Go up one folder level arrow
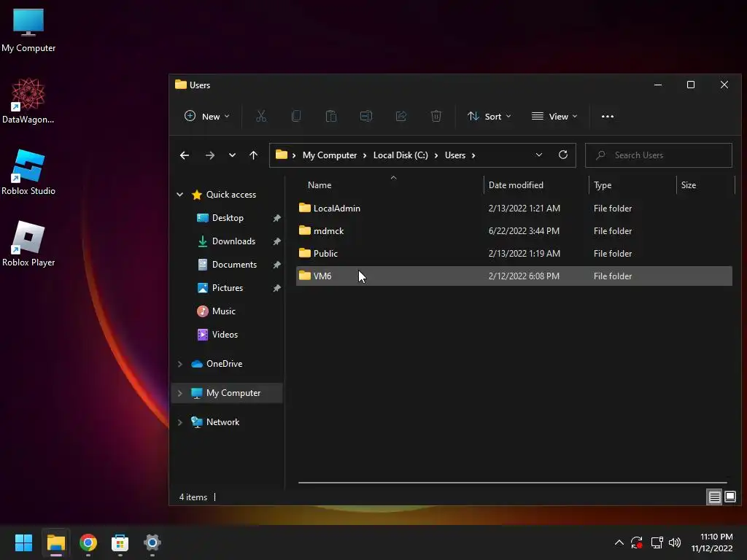 pos(253,155)
